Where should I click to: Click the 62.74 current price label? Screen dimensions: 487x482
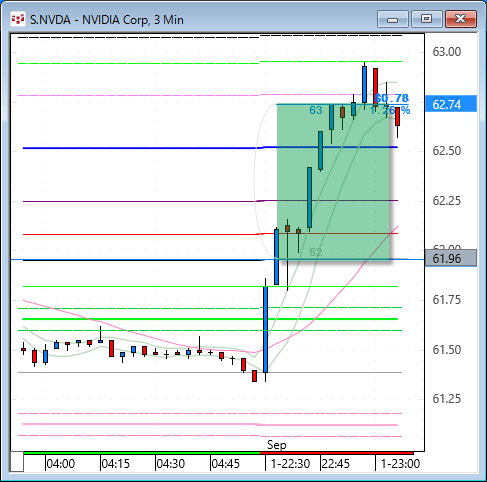451,104
